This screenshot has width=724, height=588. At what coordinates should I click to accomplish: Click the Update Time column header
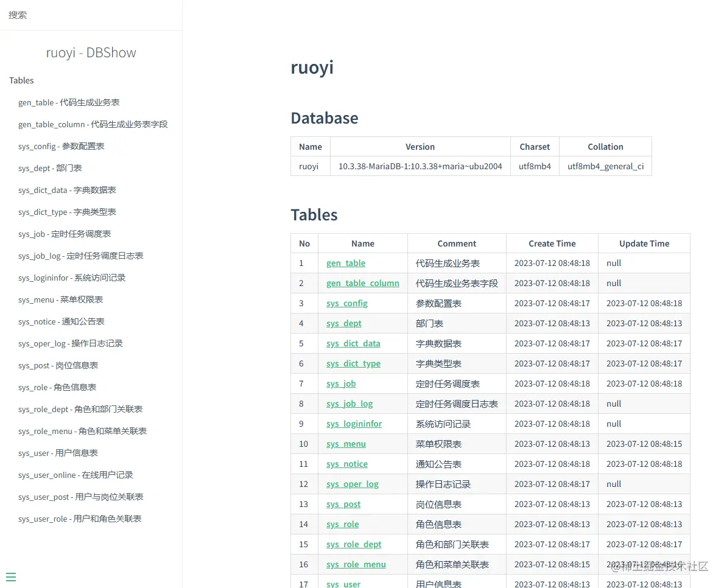pos(644,243)
